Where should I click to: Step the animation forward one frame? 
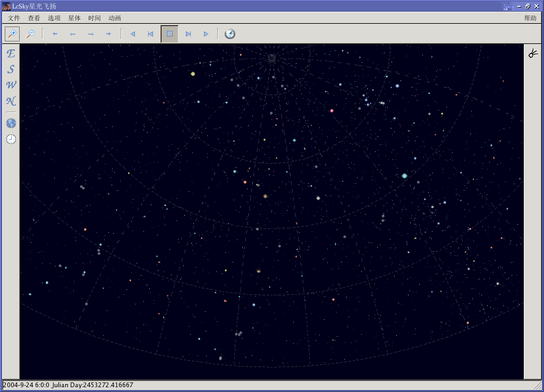pyautogui.click(x=188, y=34)
